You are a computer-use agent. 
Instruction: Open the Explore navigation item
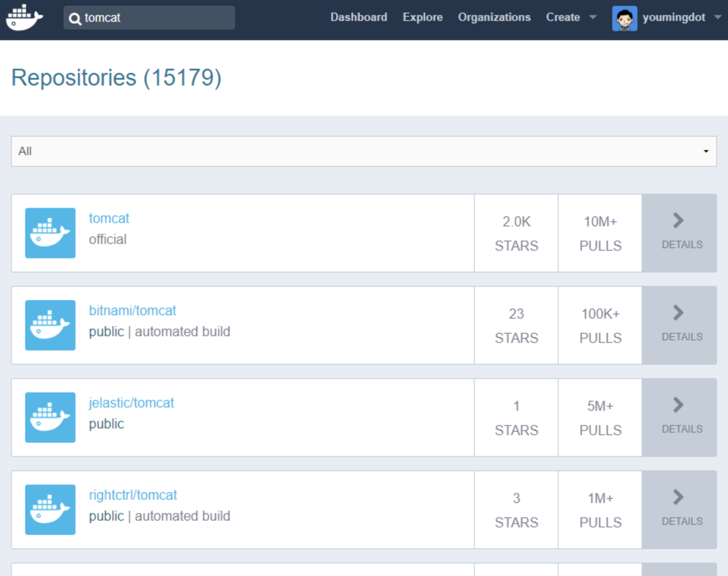click(422, 17)
